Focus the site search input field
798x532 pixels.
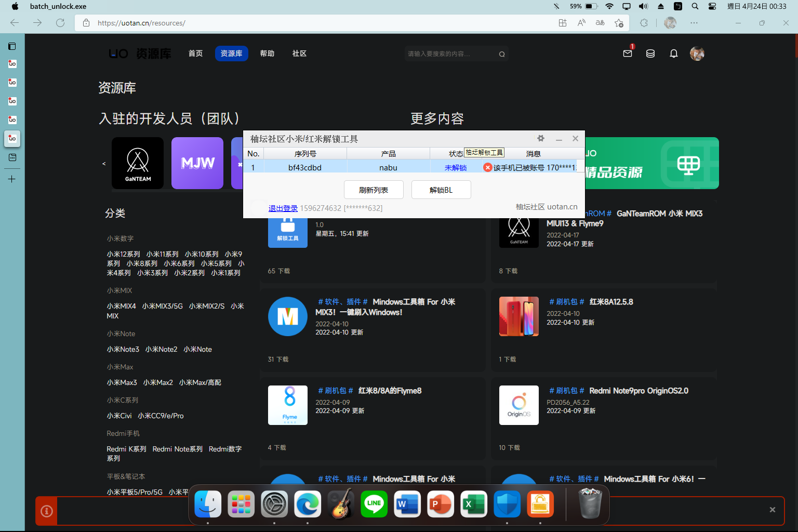tap(451, 54)
